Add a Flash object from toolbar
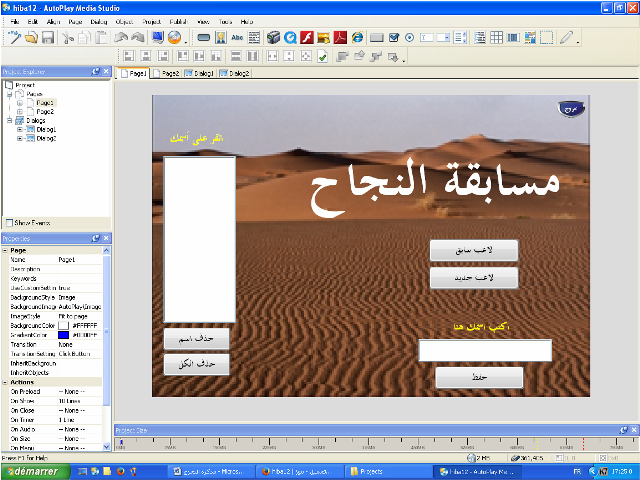The width and height of the screenshot is (640, 480). click(308, 38)
